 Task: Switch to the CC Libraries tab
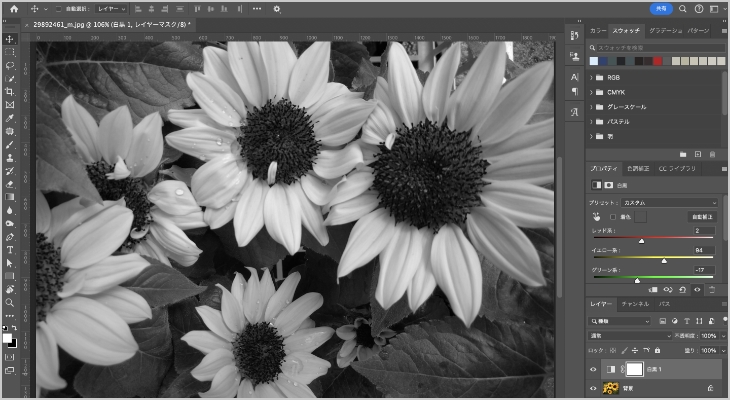[677, 169]
